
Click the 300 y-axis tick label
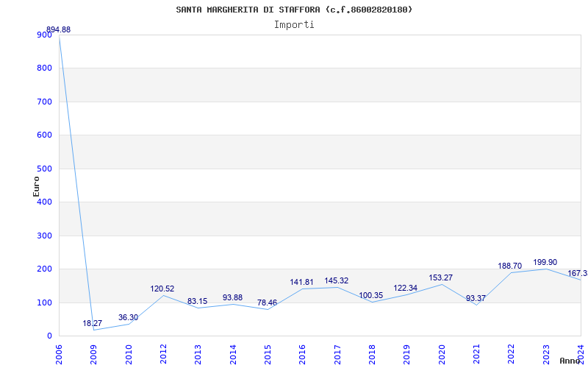(44, 236)
